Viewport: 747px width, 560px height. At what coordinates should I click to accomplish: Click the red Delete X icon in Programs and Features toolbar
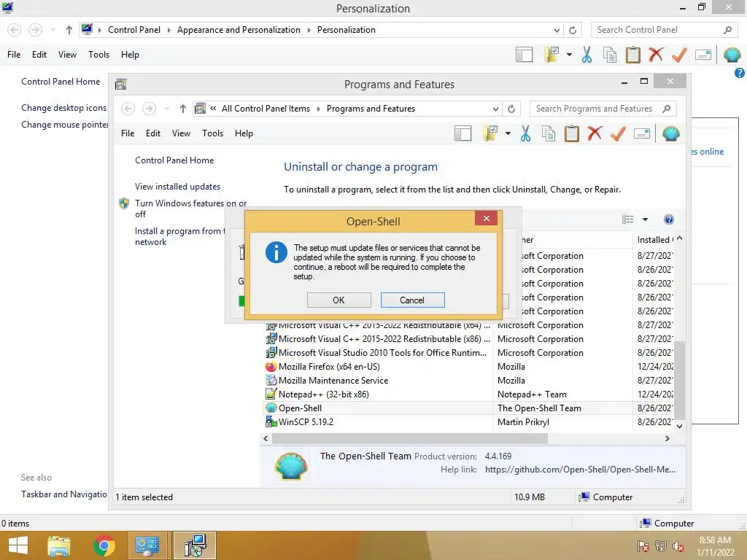tap(595, 133)
